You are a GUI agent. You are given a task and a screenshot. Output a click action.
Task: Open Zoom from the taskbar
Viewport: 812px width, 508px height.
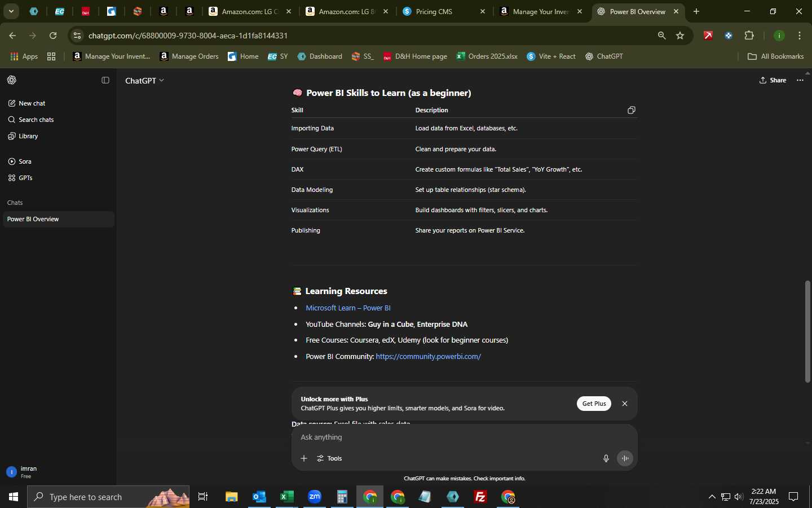coord(315,497)
